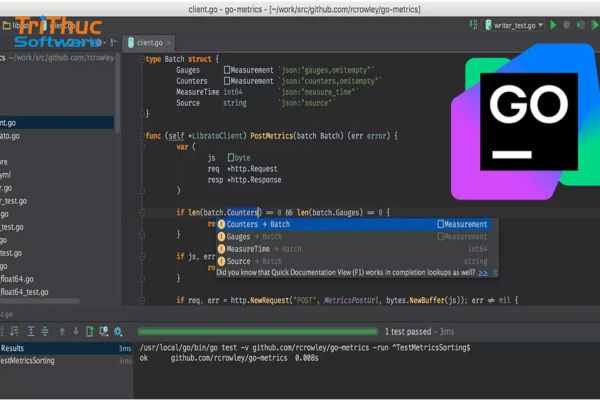Click the >> link in completion tip
Viewport: 600px width, 400px height.
tap(483, 273)
